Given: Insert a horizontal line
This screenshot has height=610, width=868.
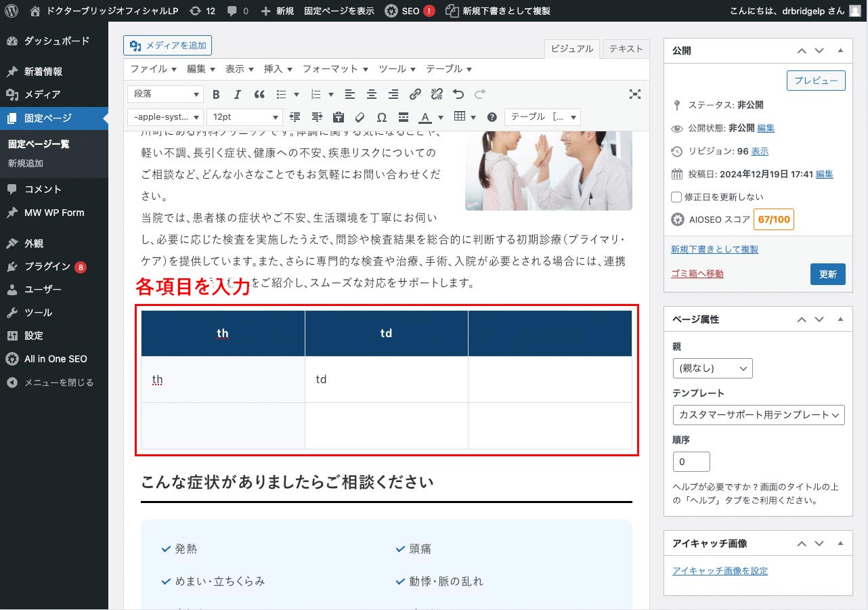Looking at the screenshot, I should [x=404, y=117].
